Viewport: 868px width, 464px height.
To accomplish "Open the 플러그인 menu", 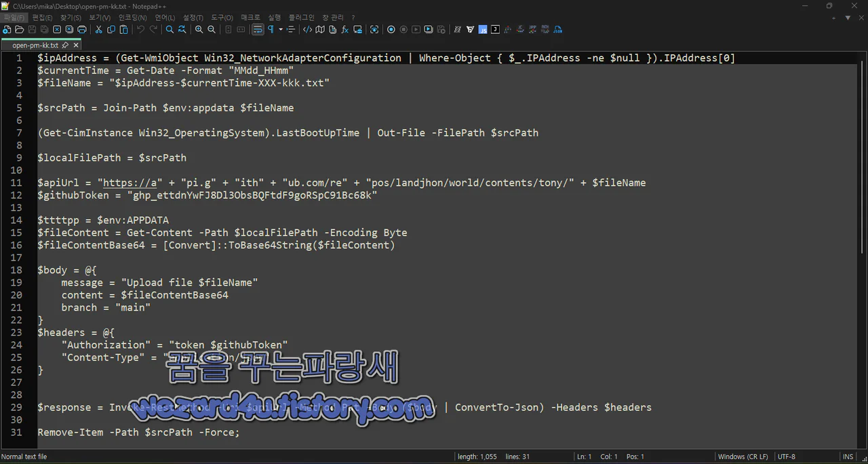I will click(301, 18).
